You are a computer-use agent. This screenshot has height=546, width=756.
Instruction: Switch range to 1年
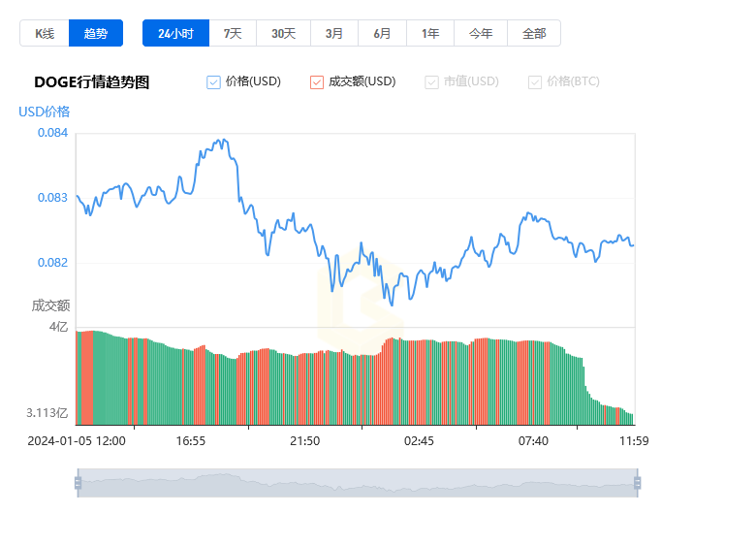[430, 34]
